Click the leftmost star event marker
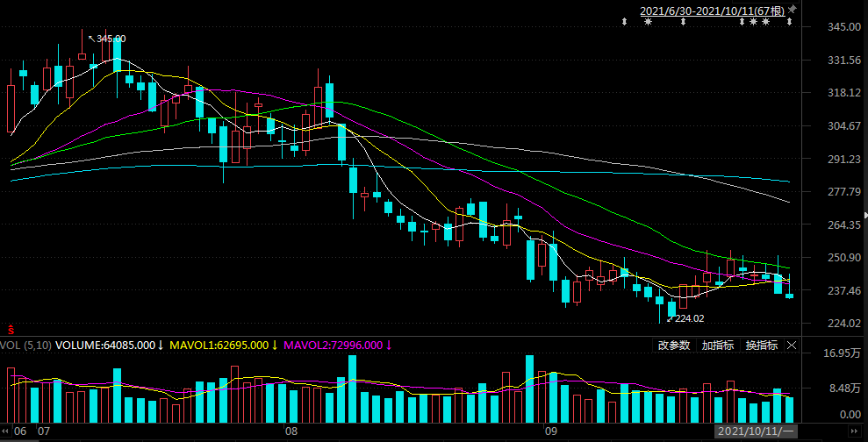Viewport: 868px width, 442px height. point(648,21)
